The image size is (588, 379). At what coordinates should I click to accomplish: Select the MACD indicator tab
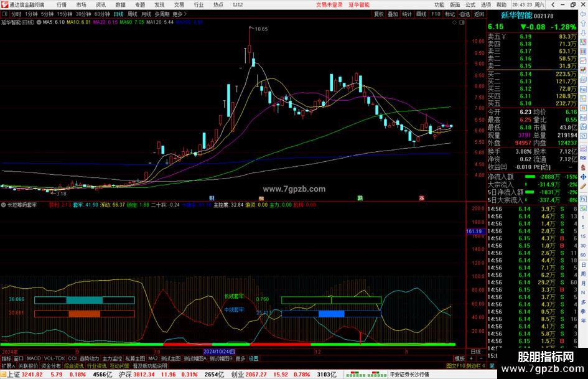tap(34, 358)
